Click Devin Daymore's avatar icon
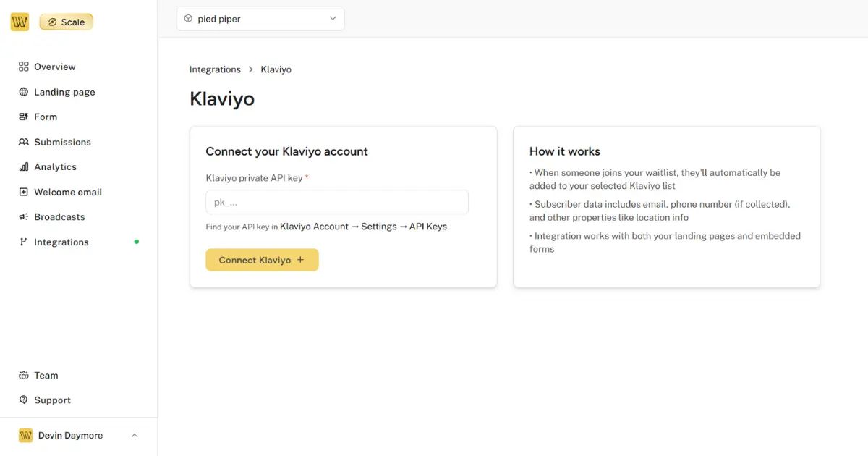The height and width of the screenshot is (456, 868). pos(25,435)
